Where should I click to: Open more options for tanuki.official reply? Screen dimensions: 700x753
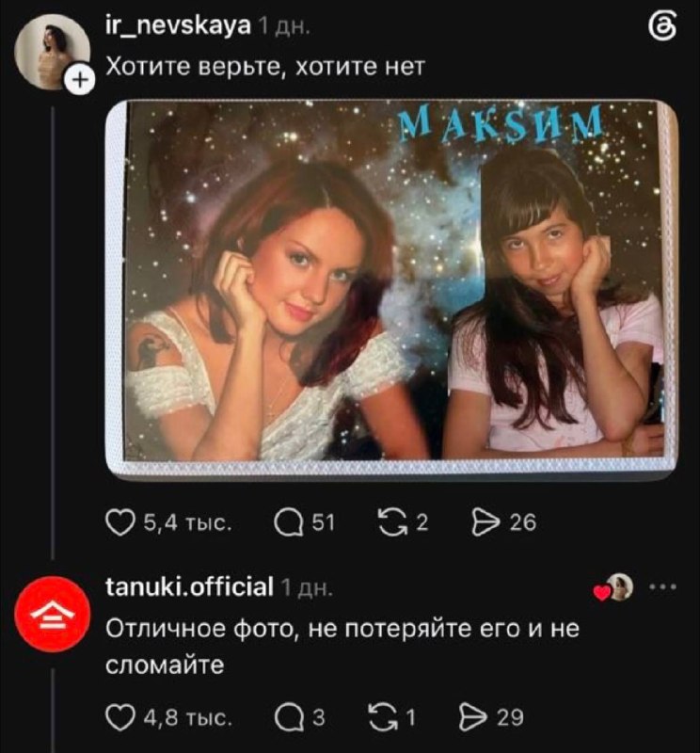[663, 586]
